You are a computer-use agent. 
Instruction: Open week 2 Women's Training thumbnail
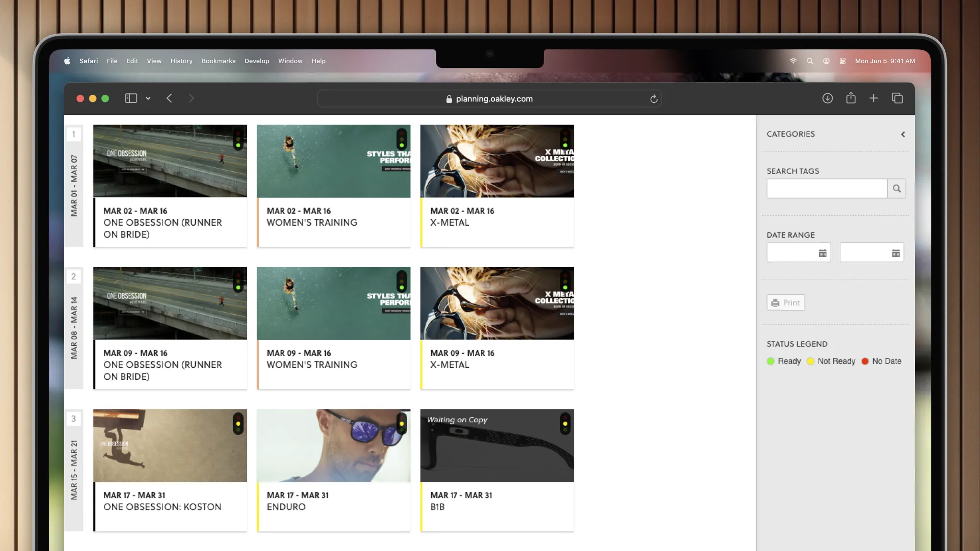(334, 303)
